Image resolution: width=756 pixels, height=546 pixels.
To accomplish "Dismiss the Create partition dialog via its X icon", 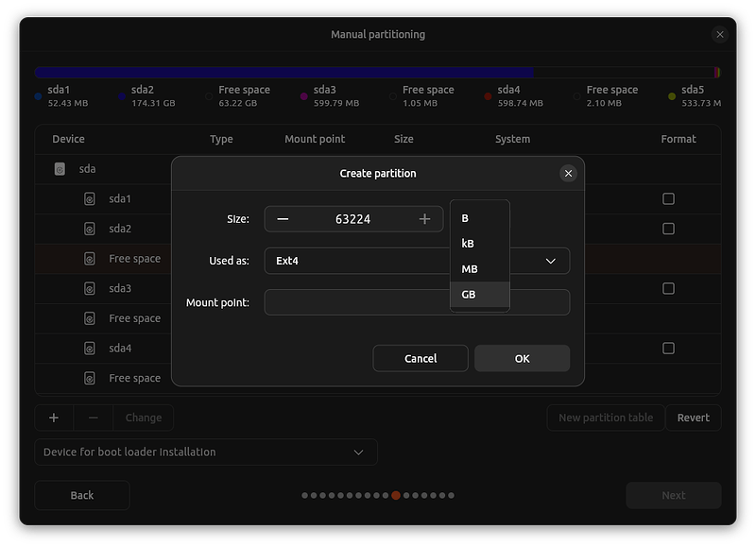I will (x=568, y=173).
